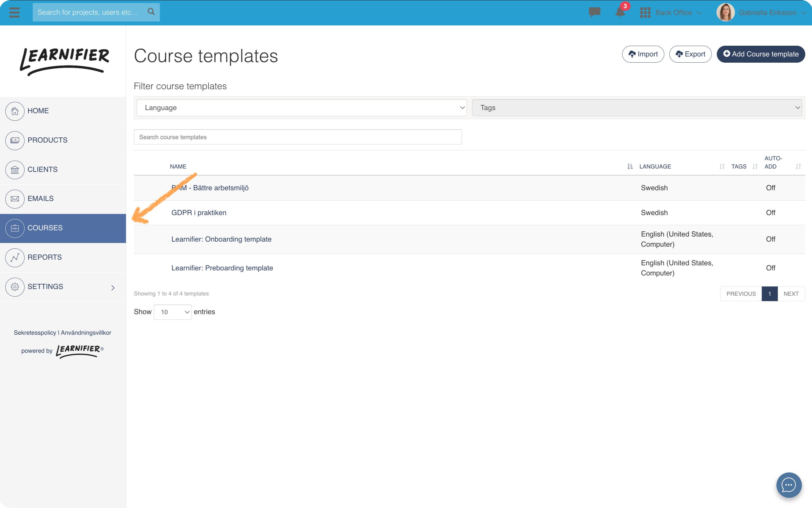The width and height of the screenshot is (812, 508).
Task: Click the PREVIOUS pagination button
Action: point(741,294)
